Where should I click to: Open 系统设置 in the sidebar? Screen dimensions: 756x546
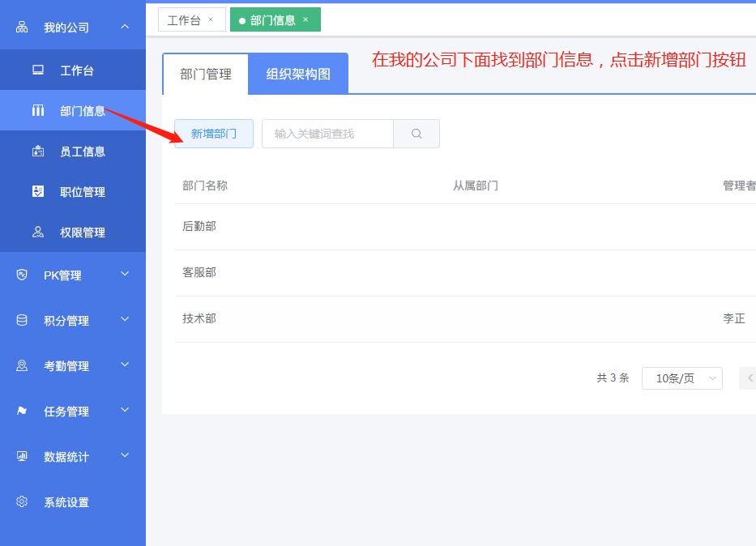point(73,502)
